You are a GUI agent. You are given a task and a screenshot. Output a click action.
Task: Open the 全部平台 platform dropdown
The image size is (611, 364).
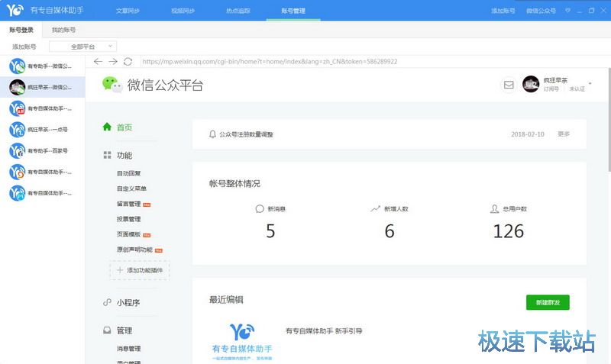82,47
